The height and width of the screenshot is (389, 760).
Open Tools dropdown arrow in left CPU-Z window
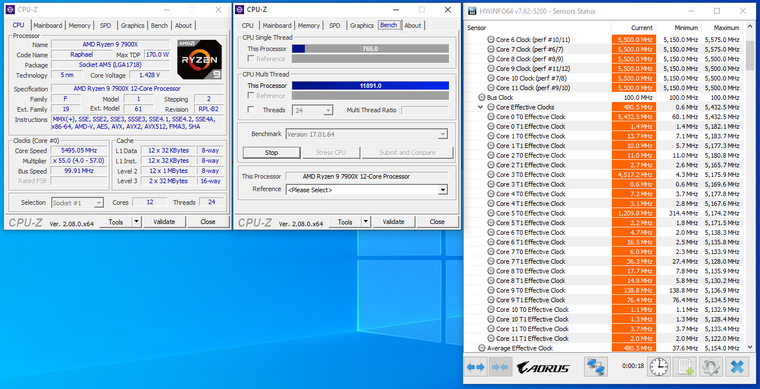point(137,222)
